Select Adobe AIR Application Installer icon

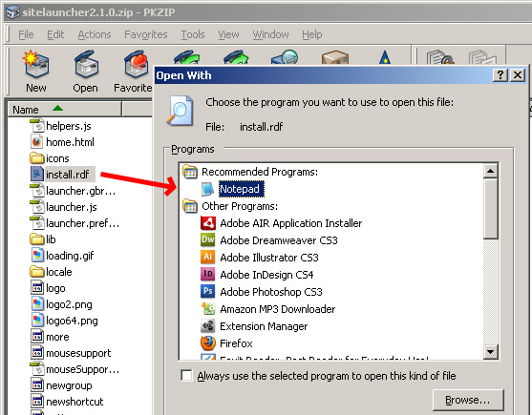[x=207, y=223]
